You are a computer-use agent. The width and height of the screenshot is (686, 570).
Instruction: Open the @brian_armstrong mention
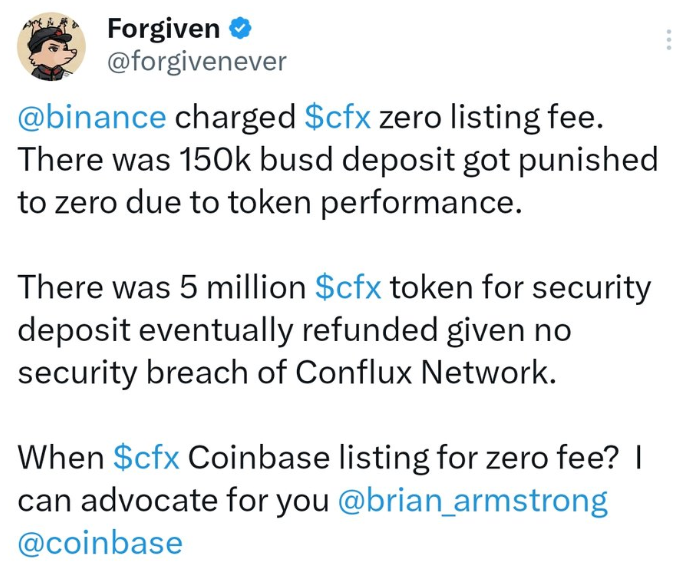473,500
